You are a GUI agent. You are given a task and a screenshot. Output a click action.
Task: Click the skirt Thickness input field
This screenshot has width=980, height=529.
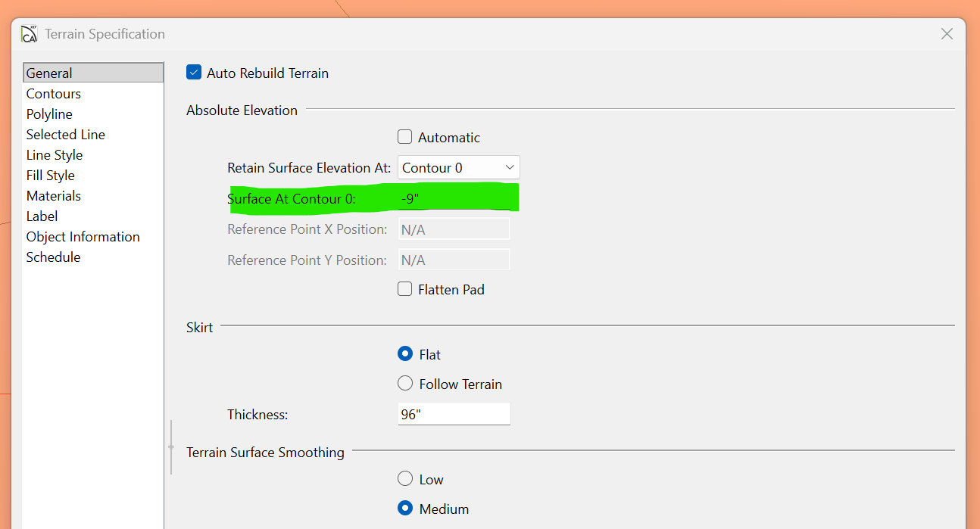(453, 414)
